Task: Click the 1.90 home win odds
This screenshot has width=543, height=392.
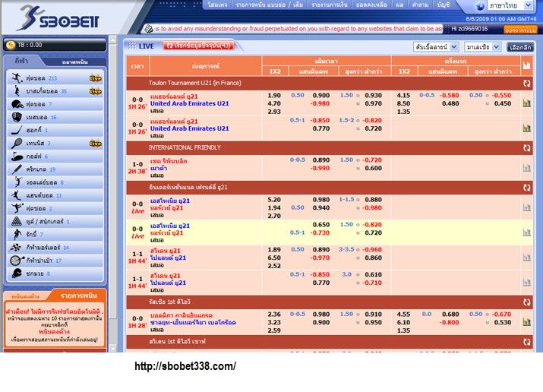Action: (274, 96)
